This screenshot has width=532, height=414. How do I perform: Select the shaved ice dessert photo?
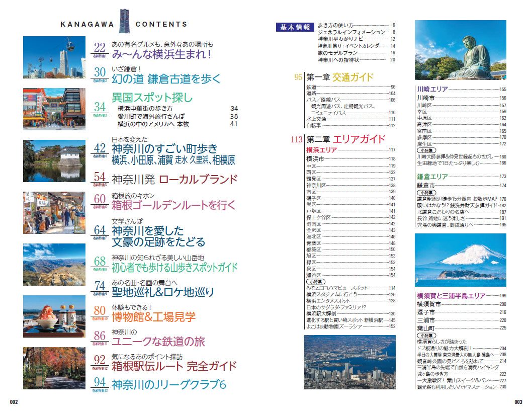pyautogui.click(x=54, y=316)
